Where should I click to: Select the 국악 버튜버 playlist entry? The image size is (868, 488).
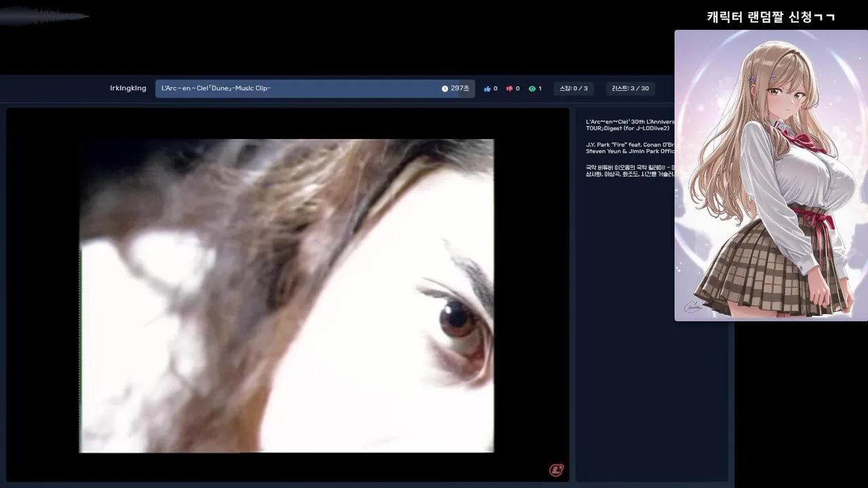click(630, 171)
